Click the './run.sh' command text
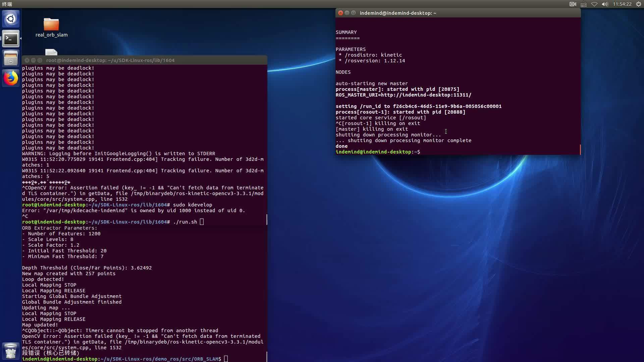This screenshot has height=362, width=644. coord(185,222)
